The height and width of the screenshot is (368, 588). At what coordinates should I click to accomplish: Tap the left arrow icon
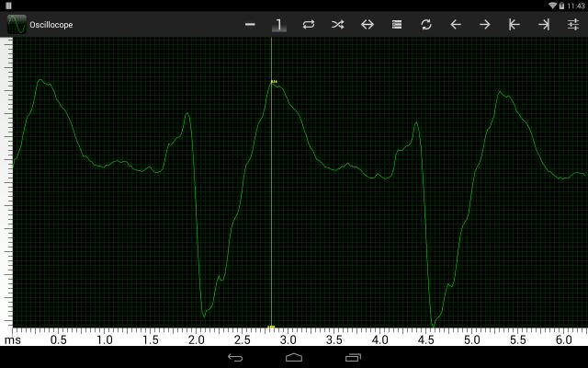[456, 25]
